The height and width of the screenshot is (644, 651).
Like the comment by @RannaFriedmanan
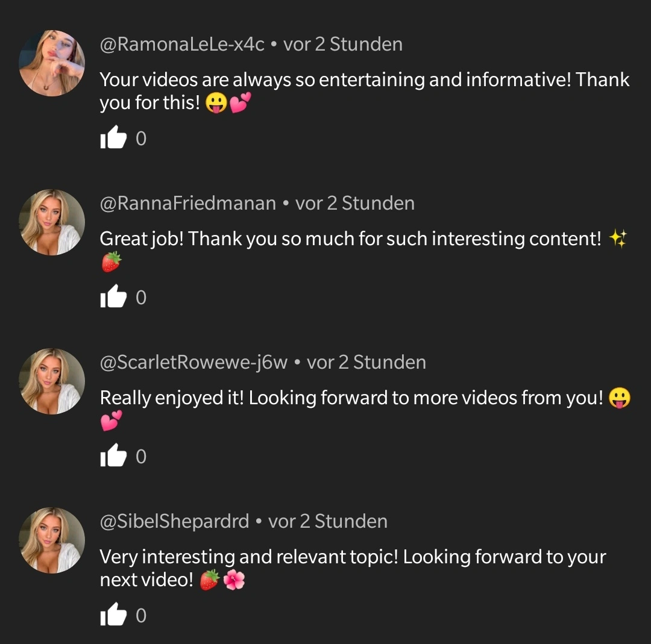tap(113, 296)
